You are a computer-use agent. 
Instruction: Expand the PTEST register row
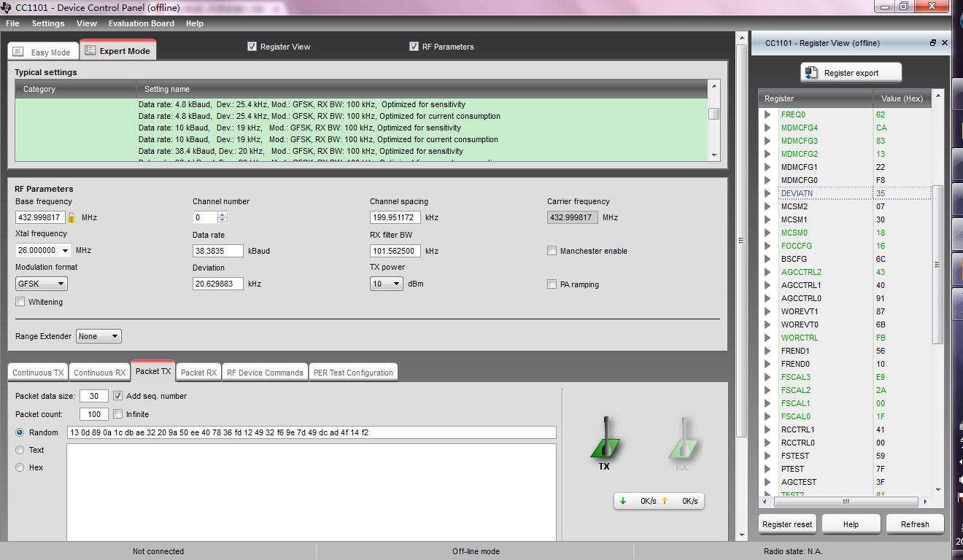(767, 469)
